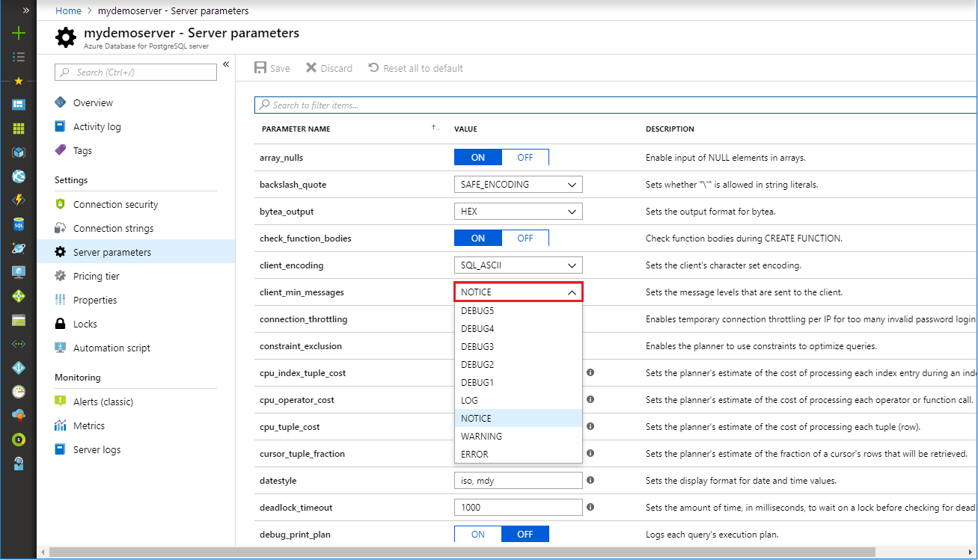The width and height of the screenshot is (978, 560).
Task: Click the Favorites star icon in sidebar
Action: (19, 81)
